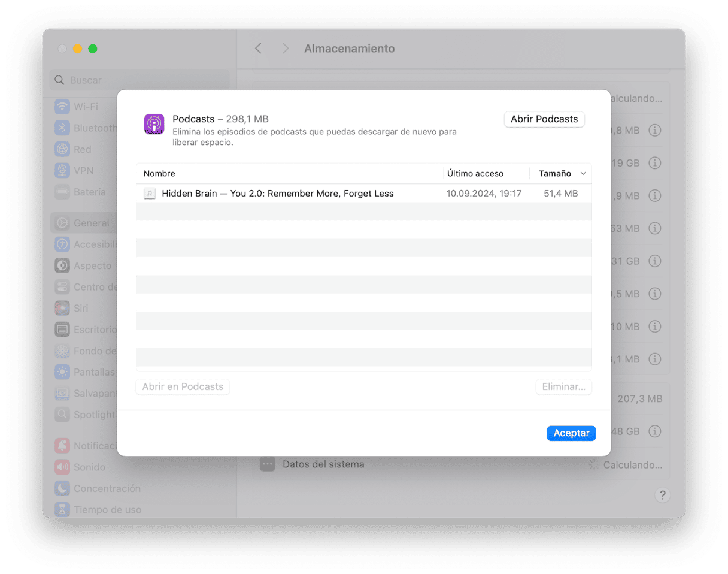Click the Aceptar button
The width and height of the screenshot is (728, 574).
click(571, 433)
